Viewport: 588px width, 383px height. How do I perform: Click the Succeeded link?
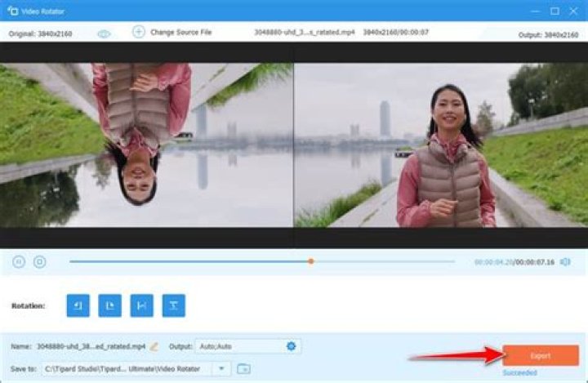point(519,373)
